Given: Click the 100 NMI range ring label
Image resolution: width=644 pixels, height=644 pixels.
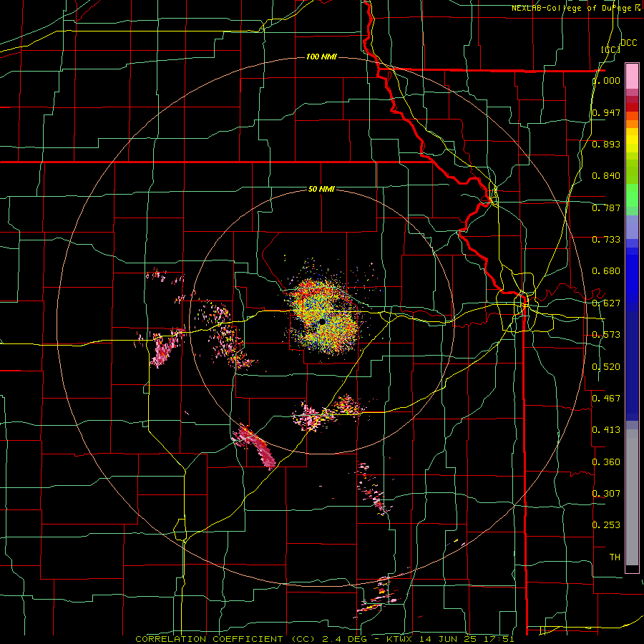Looking at the screenshot, I should point(321,57).
